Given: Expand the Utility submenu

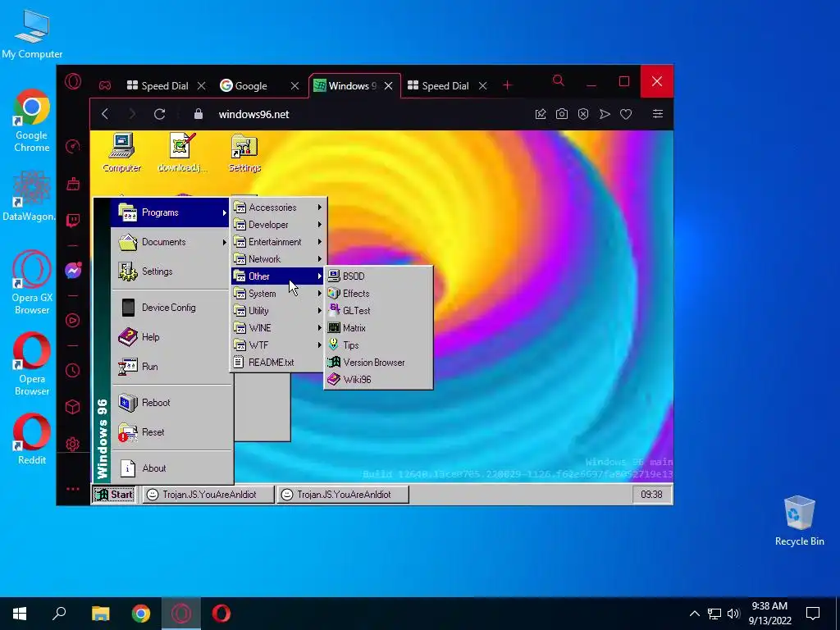Looking at the screenshot, I should [x=279, y=311].
